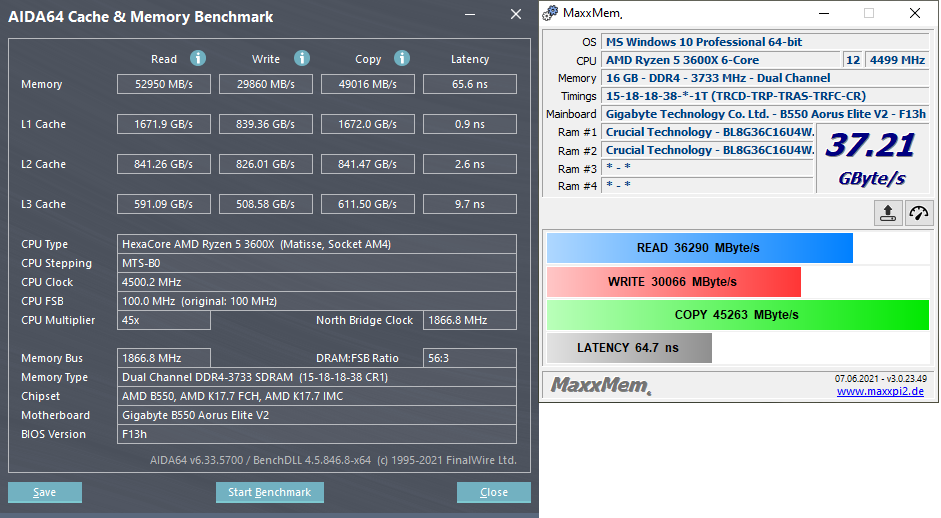Click the Read info icon in AIDA64
941x518 pixels.
pyautogui.click(x=198, y=58)
